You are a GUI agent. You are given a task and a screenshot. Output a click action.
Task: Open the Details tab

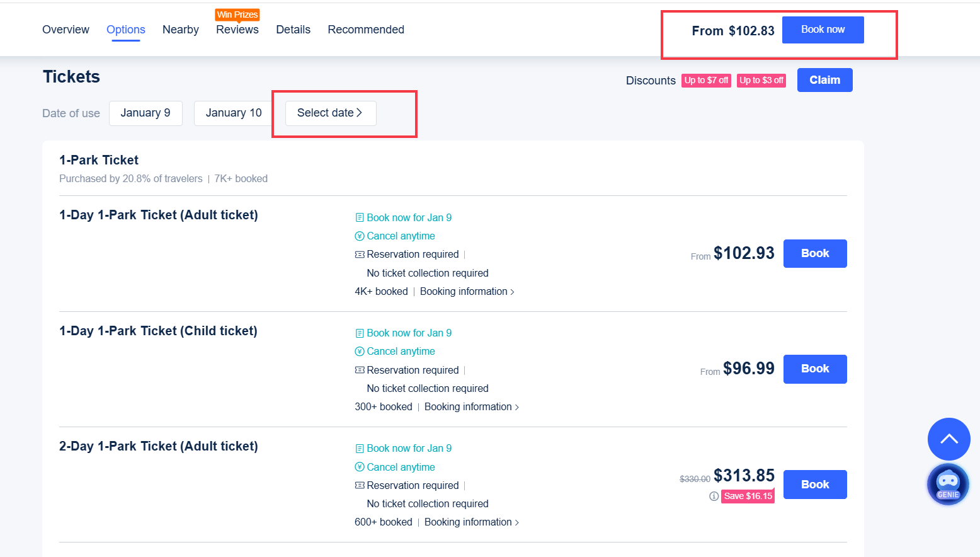click(x=293, y=29)
